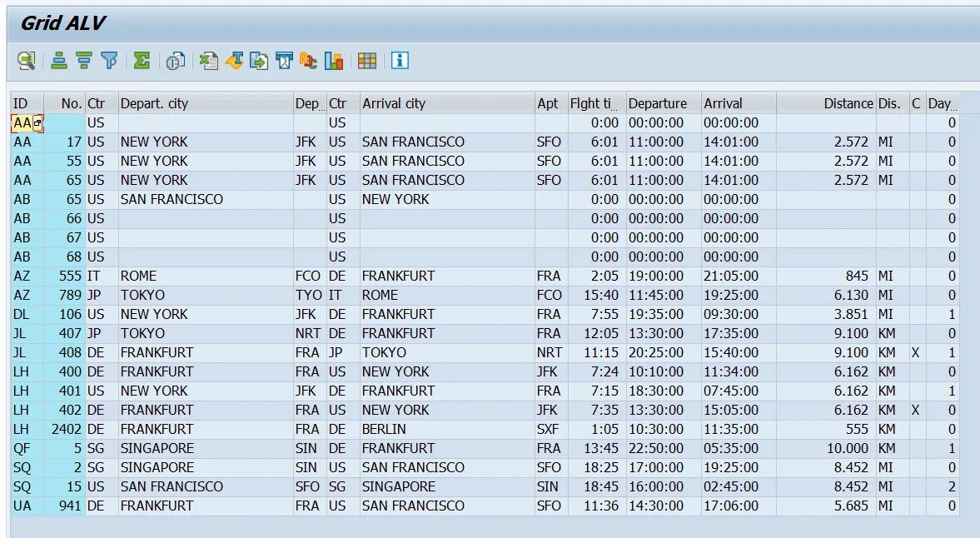
Task: Save to local file icon
Action: (259, 61)
